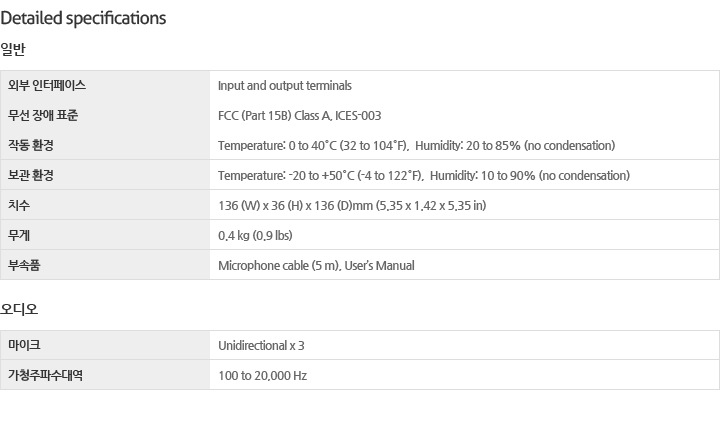This screenshot has width=720, height=430.
Task: Select the '일반' section title
Action: click(13, 49)
